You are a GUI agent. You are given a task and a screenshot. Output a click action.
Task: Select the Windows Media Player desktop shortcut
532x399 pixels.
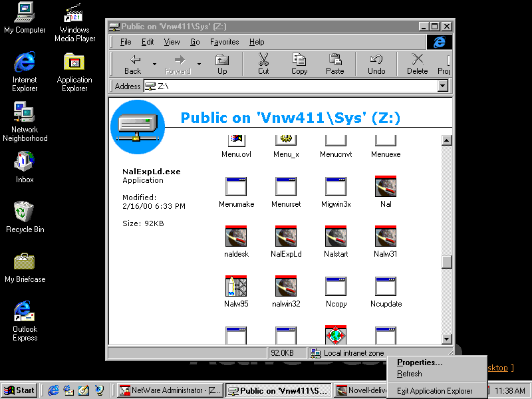pos(74,23)
